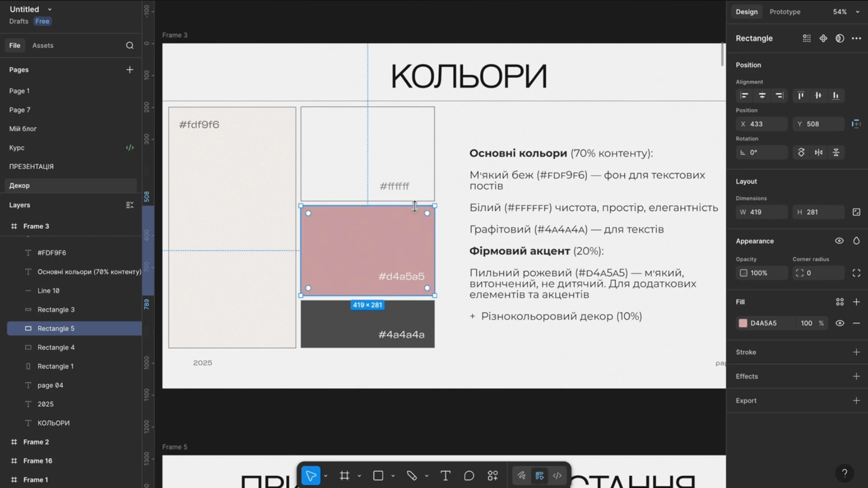Screen dimensions: 868x488
Task: Toggle fill visibility eye for D4A5A5
Action: tap(840, 323)
